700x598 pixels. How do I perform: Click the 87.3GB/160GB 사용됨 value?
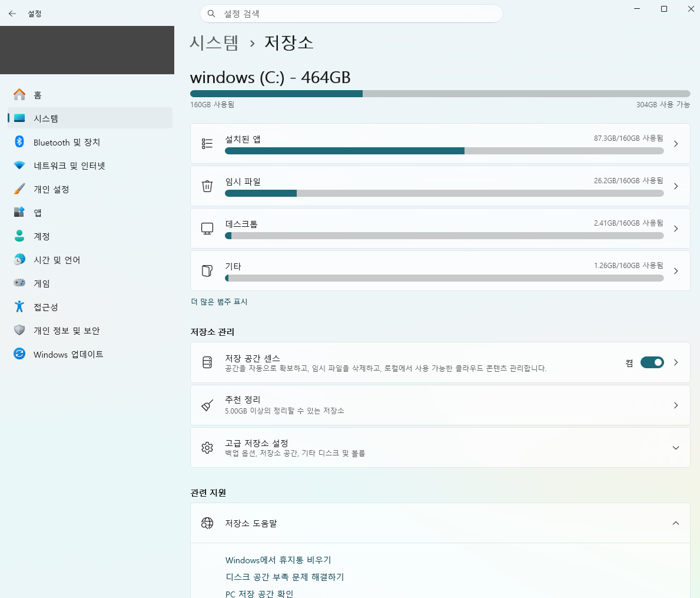click(629, 138)
